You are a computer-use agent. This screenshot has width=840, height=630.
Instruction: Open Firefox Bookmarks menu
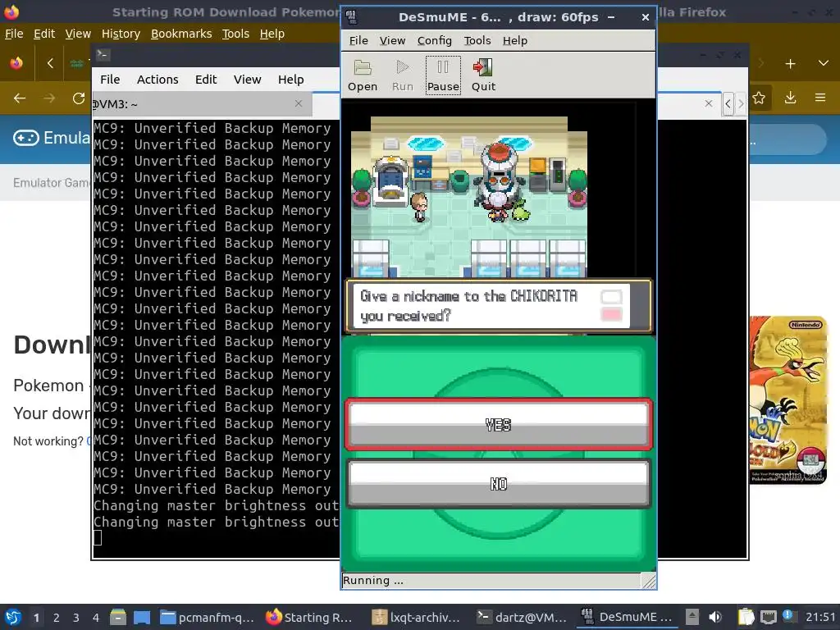[181, 34]
